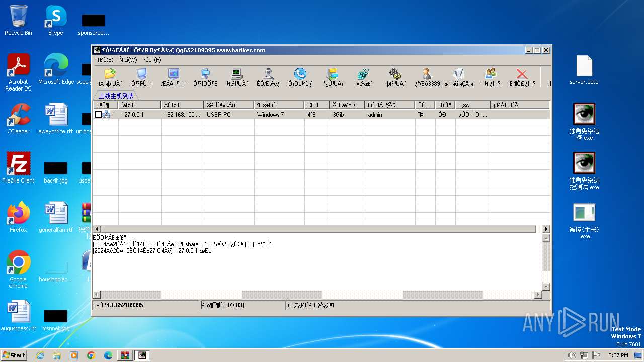Click the column header above 3Gib
The image size is (644, 362).
pyautogui.click(x=347, y=105)
